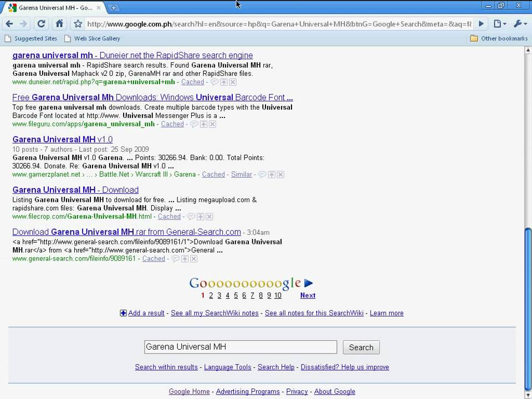Reload the page with refresh icon
The width and height of the screenshot is (532, 399).
tap(42, 24)
